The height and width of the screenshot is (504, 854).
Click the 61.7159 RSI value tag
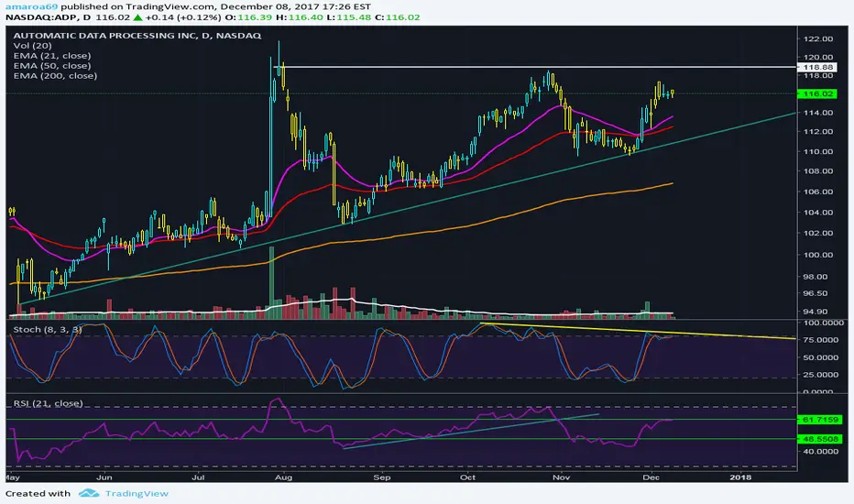pos(821,420)
